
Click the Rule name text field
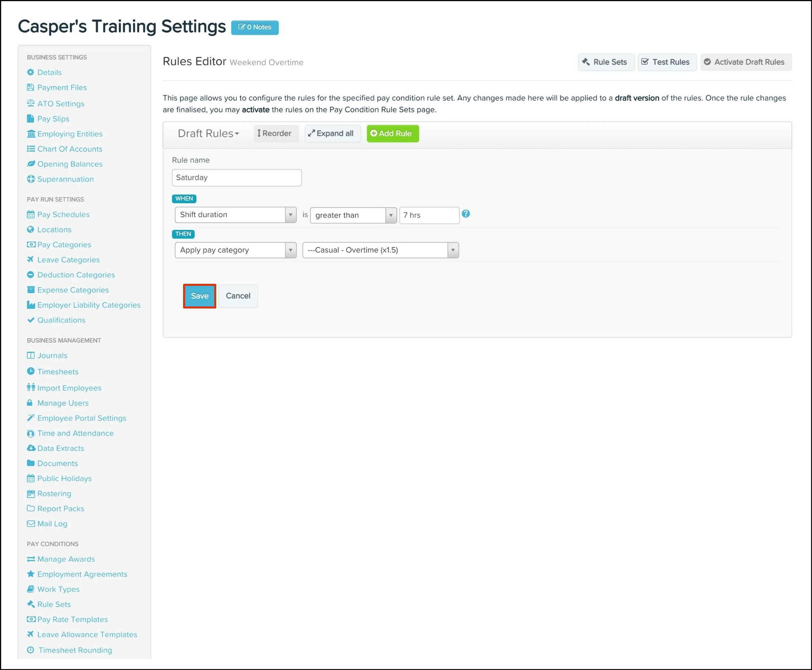coord(237,177)
